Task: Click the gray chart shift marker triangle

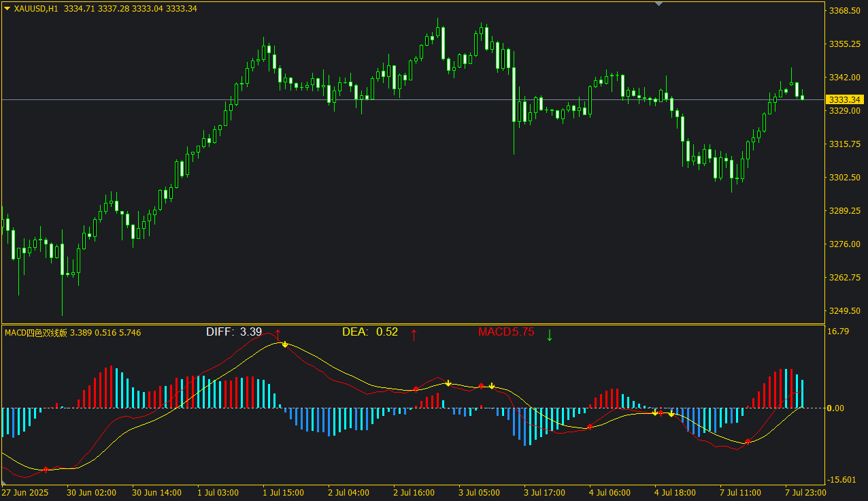Action: (658, 4)
